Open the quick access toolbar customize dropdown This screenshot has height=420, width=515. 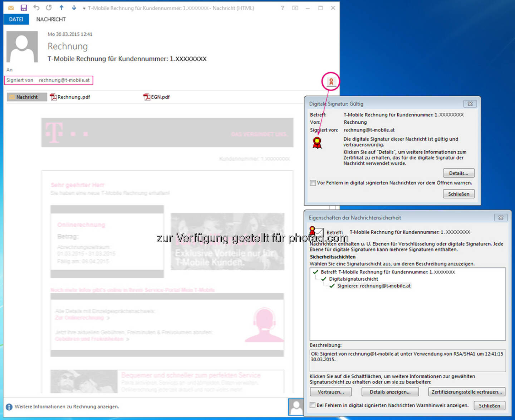pos(84,8)
